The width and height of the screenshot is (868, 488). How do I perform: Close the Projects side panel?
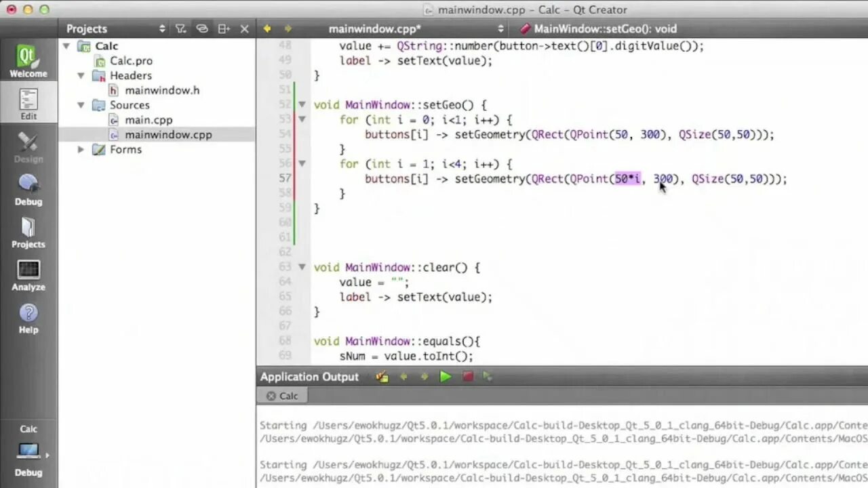245,28
